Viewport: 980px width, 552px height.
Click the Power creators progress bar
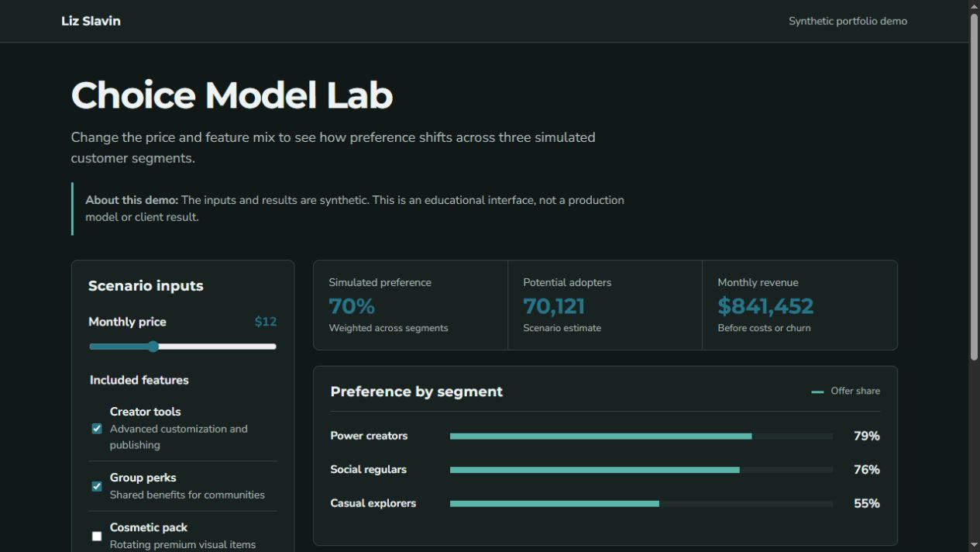click(x=641, y=436)
